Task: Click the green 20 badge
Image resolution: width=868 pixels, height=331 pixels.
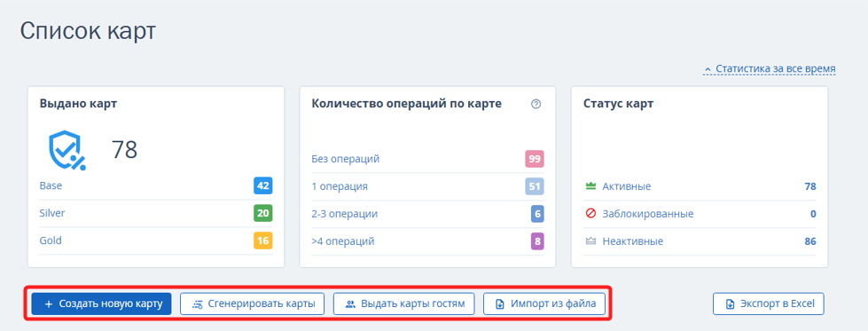Action: click(263, 214)
